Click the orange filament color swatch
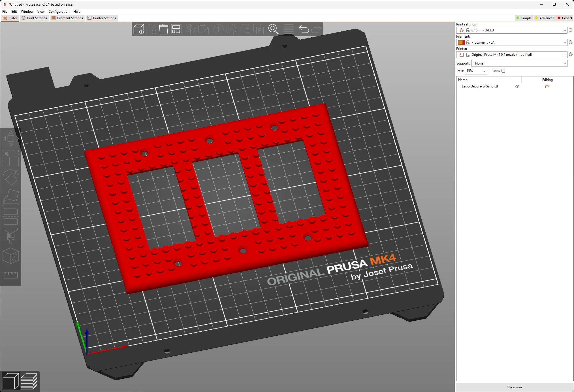 [461, 42]
